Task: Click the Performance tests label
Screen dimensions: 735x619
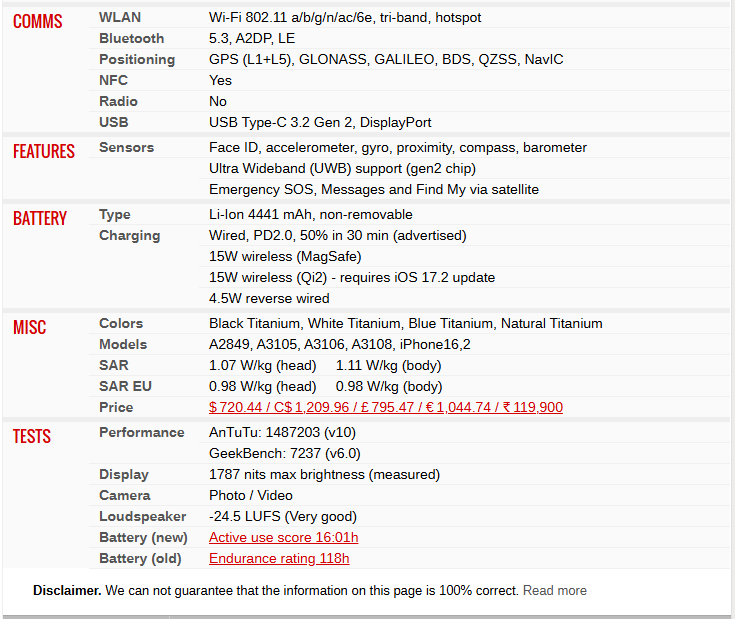Action: tap(142, 433)
